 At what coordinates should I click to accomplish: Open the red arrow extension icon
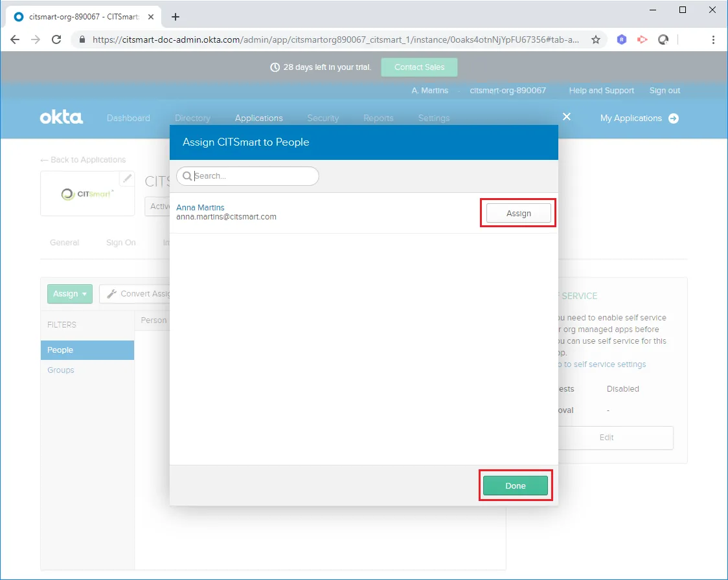642,39
